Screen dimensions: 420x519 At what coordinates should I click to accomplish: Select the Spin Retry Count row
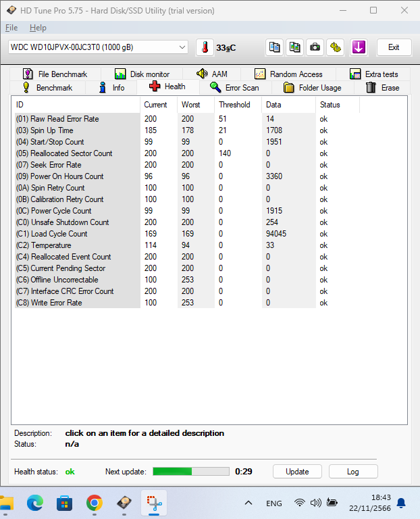[x=187, y=188]
